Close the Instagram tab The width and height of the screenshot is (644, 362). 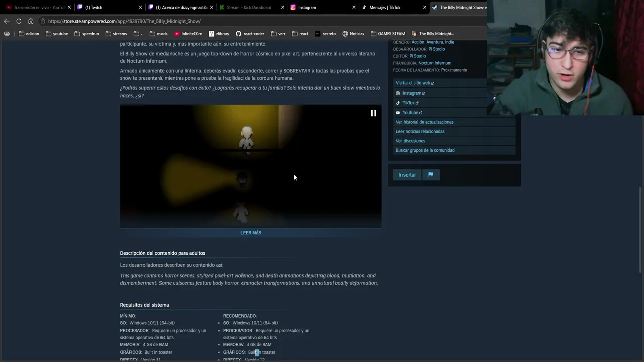pyautogui.click(x=354, y=7)
